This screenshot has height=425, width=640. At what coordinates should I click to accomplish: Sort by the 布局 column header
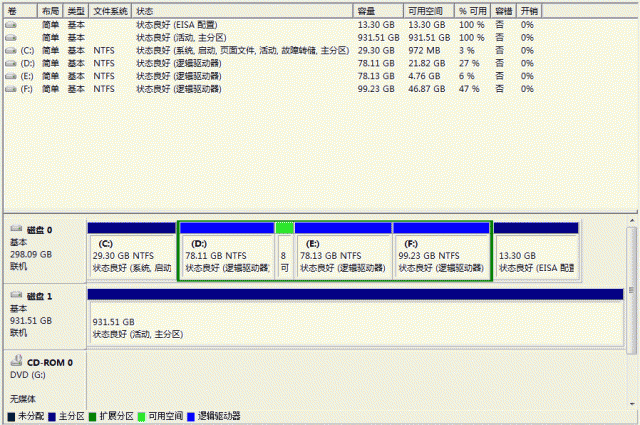(50, 11)
